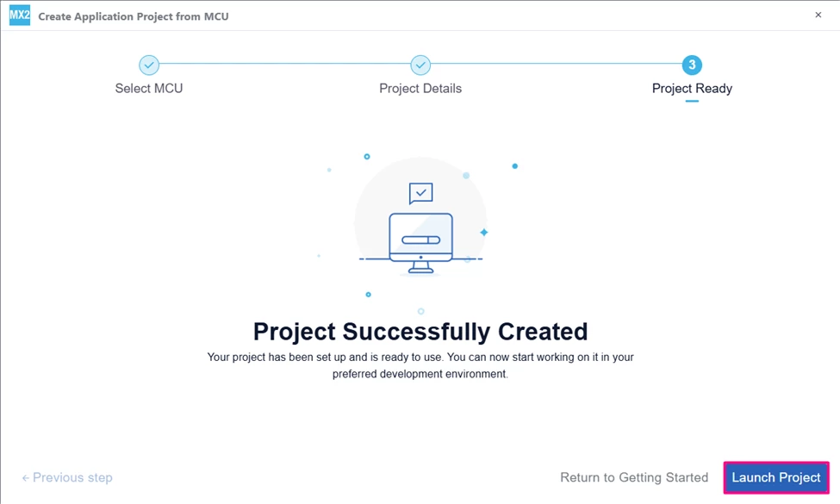Click the Project Successfully Created heading
The image size is (840, 504).
click(x=420, y=332)
